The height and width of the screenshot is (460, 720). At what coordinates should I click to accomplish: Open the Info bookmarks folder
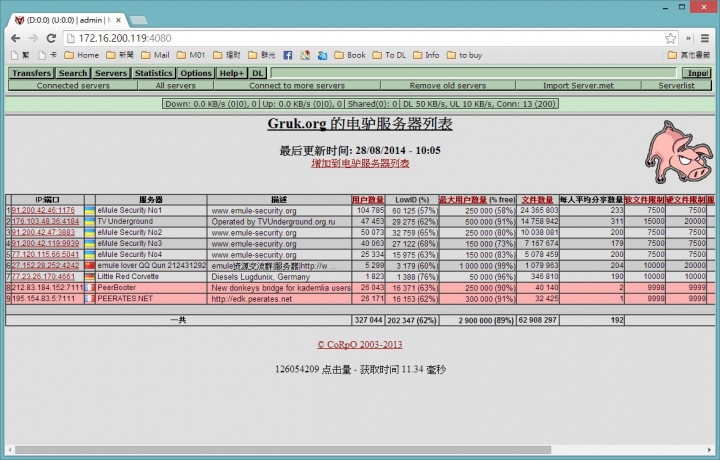click(x=426, y=55)
